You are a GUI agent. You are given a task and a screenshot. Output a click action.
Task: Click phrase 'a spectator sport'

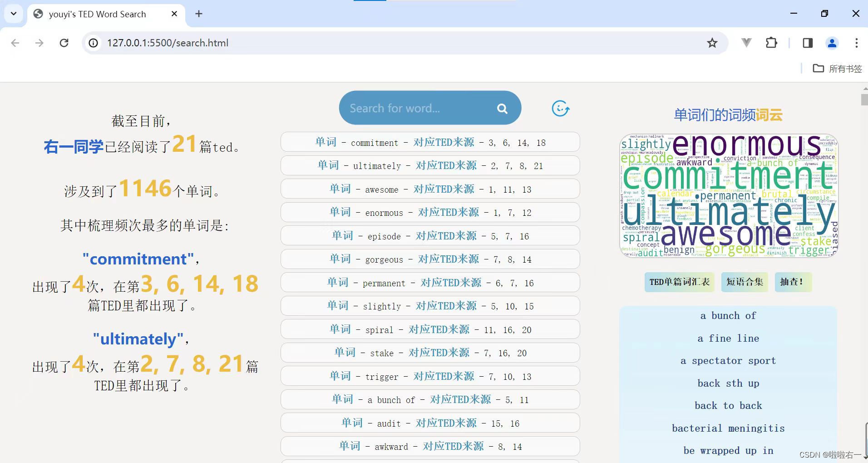pyautogui.click(x=728, y=361)
